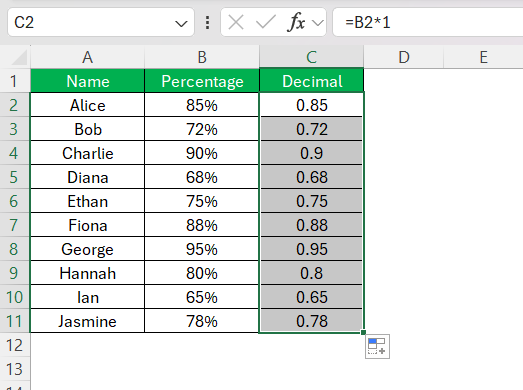Click the Select All corner triangle
Image resolution: width=523 pixels, height=390 pixels.
19,57
